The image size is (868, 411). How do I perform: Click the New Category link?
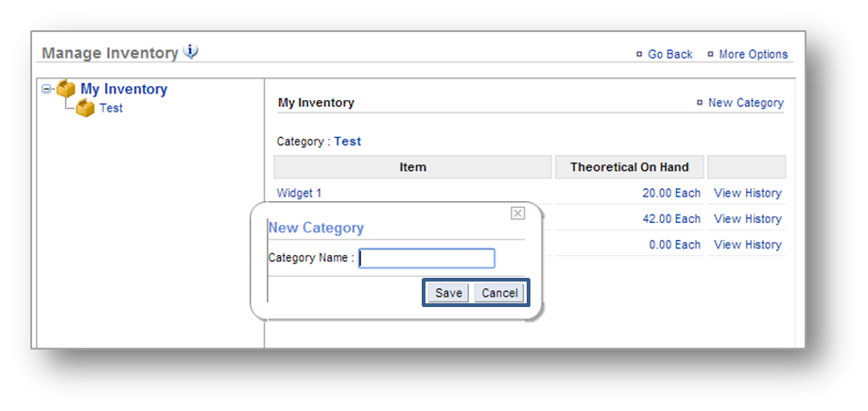745,103
